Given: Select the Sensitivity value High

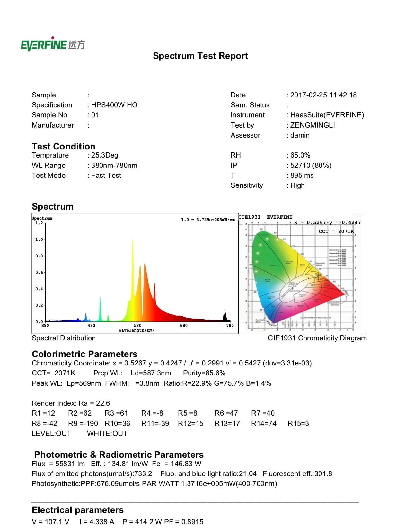Looking at the screenshot, I should (x=297, y=185).
